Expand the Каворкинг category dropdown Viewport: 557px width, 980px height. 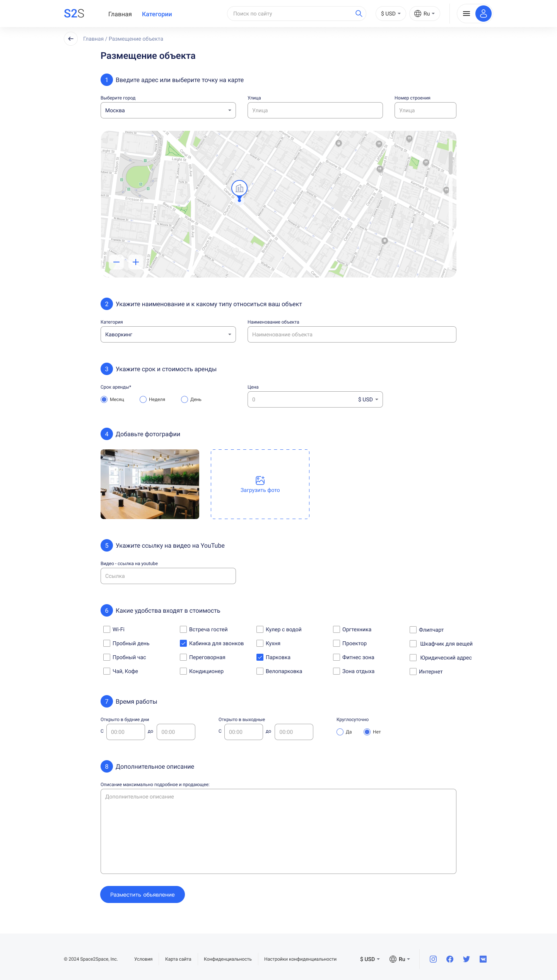[x=168, y=334]
